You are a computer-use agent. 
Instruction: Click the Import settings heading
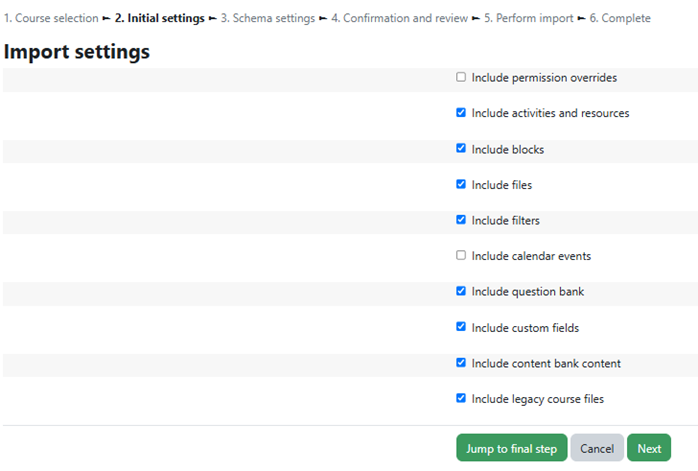tap(77, 52)
